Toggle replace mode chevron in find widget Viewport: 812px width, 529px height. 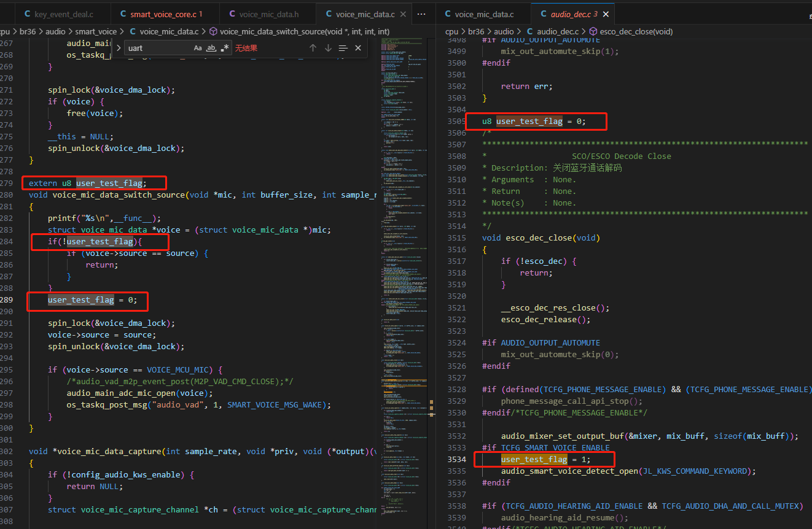click(x=119, y=48)
